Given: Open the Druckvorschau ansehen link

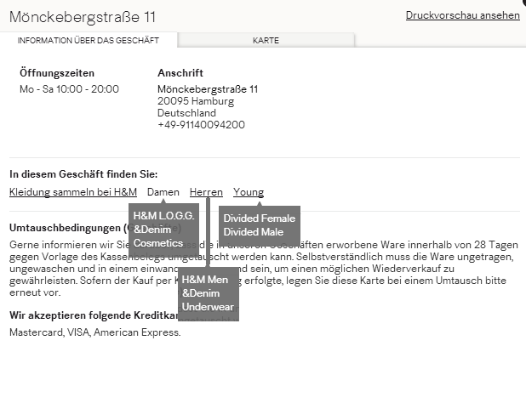Looking at the screenshot, I should click(x=463, y=15).
